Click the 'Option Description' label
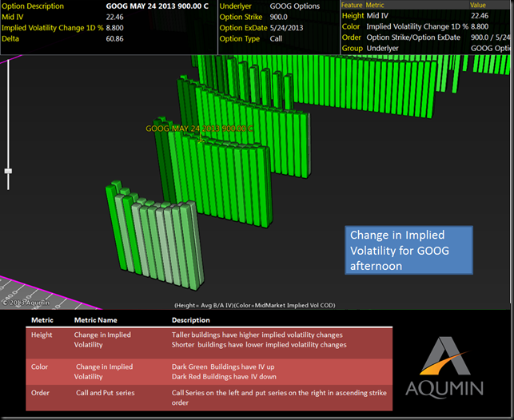514x420 pixels. pyautogui.click(x=33, y=6)
